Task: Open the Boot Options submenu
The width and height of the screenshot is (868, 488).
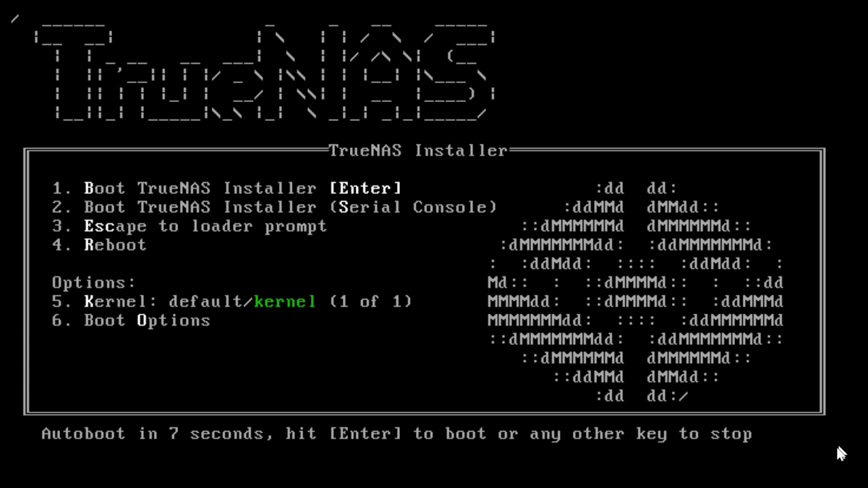Action: click(131, 320)
